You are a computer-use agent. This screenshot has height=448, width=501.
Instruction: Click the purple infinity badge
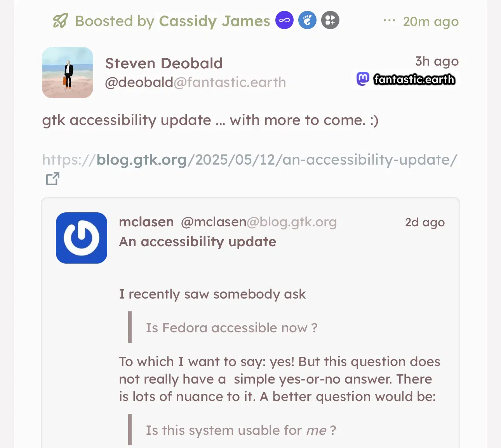[x=284, y=21]
